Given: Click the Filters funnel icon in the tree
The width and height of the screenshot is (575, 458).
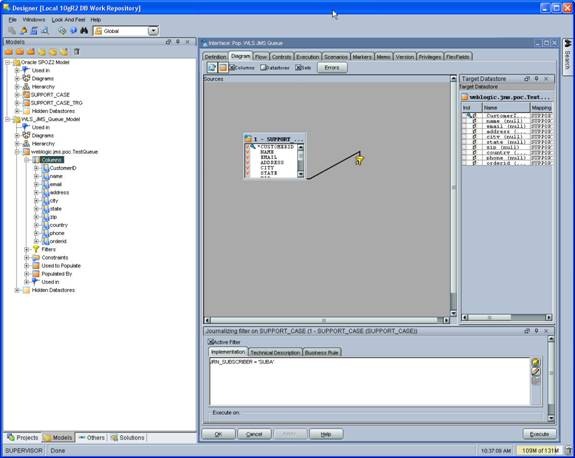Looking at the screenshot, I should (36, 249).
